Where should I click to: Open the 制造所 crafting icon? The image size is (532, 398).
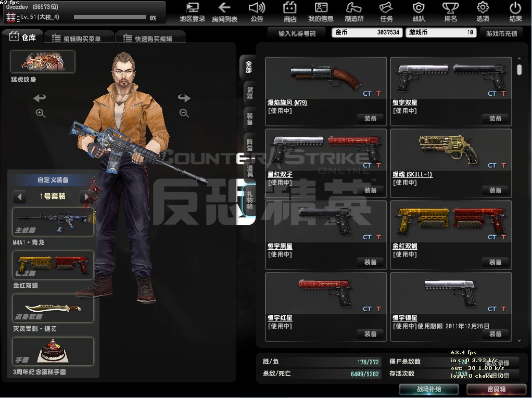tap(354, 12)
